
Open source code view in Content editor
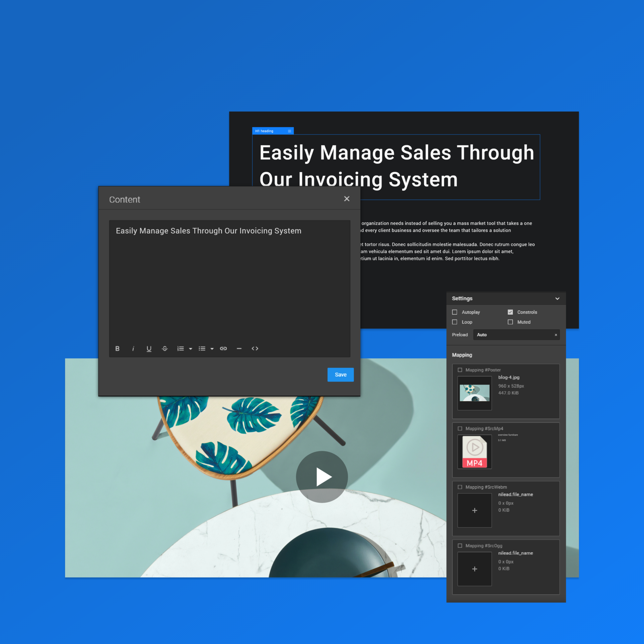tap(255, 349)
